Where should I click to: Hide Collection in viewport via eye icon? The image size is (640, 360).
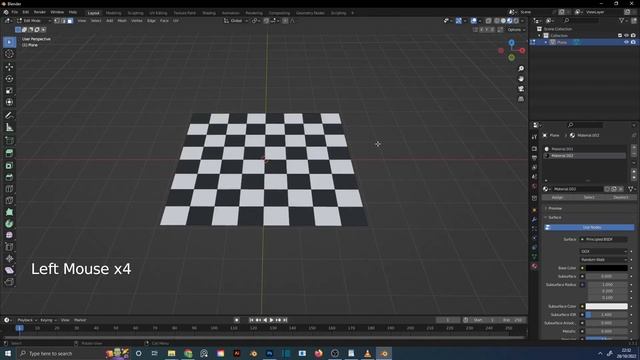tap(626, 36)
